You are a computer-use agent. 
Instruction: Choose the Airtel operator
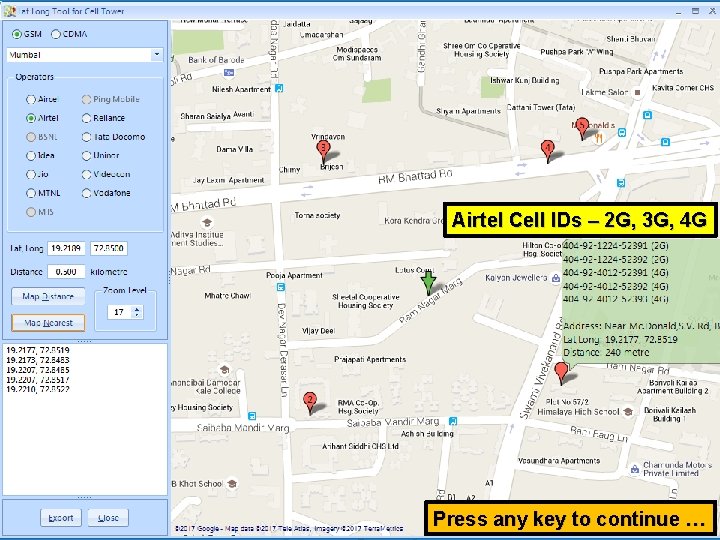coord(31,118)
